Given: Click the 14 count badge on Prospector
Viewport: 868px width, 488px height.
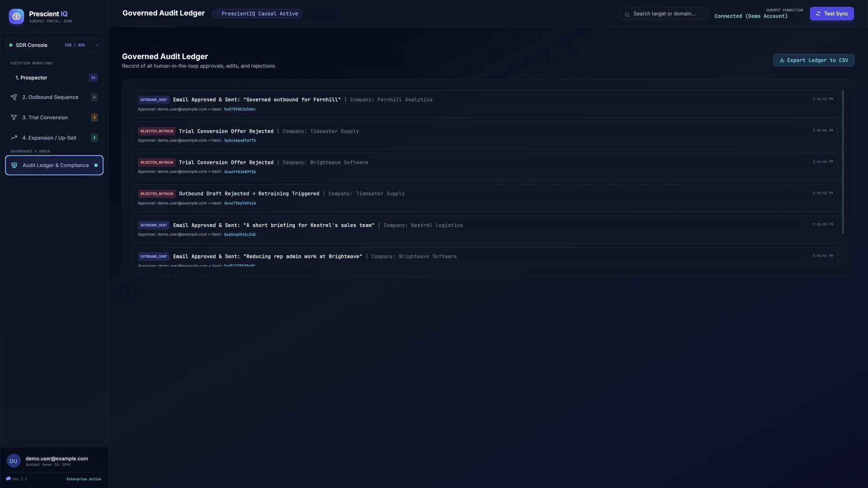Looking at the screenshot, I should click(94, 78).
